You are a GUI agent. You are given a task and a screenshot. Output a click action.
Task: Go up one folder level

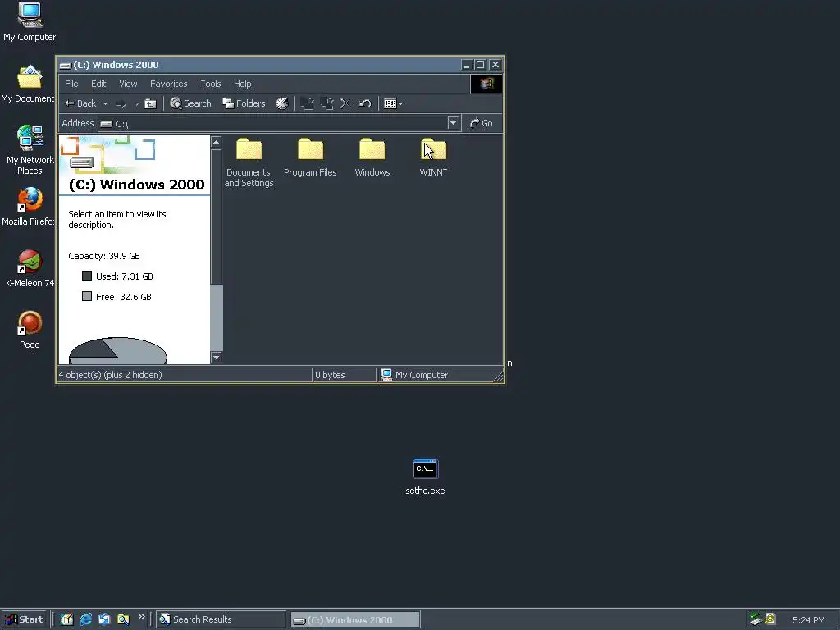coord(151,103)
